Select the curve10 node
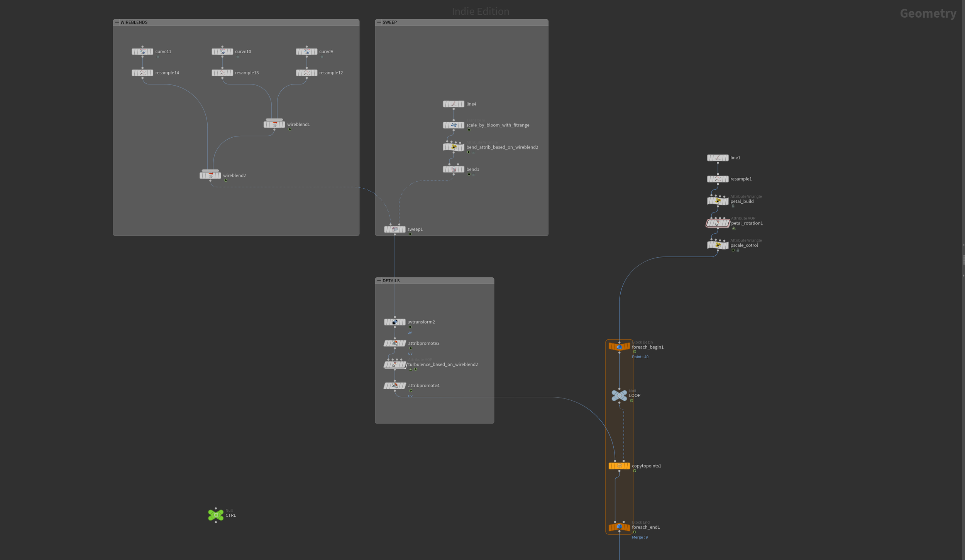 tap(222, 52)
